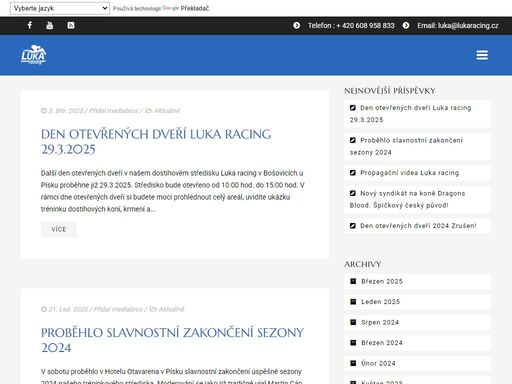Open archive 'Březen 2024'

tap(382, 343)
